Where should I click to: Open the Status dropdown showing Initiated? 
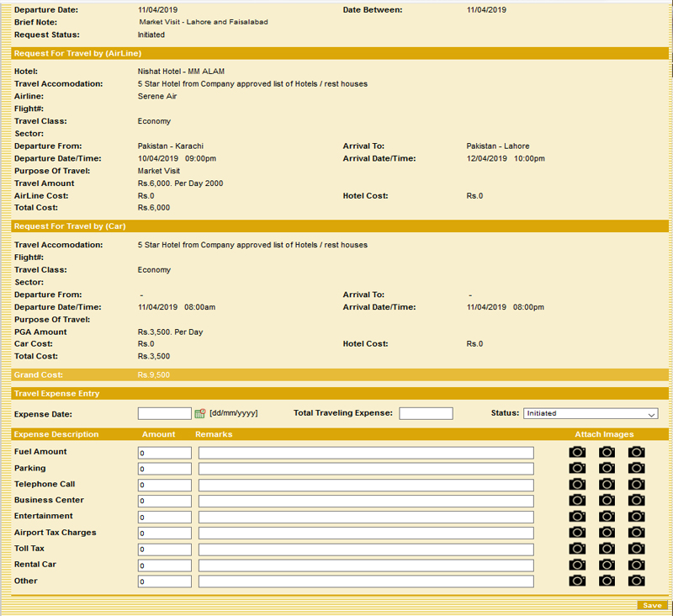(x=590, y=413)
